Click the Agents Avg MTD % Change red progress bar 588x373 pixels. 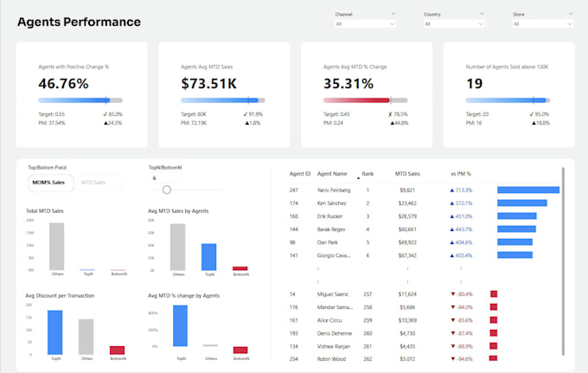point(365,100)
